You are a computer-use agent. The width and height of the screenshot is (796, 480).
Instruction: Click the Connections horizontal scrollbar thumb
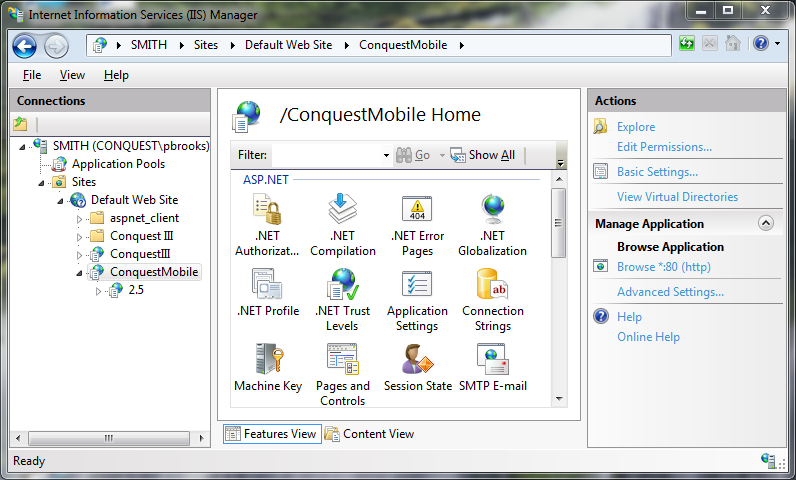point(109,438)
